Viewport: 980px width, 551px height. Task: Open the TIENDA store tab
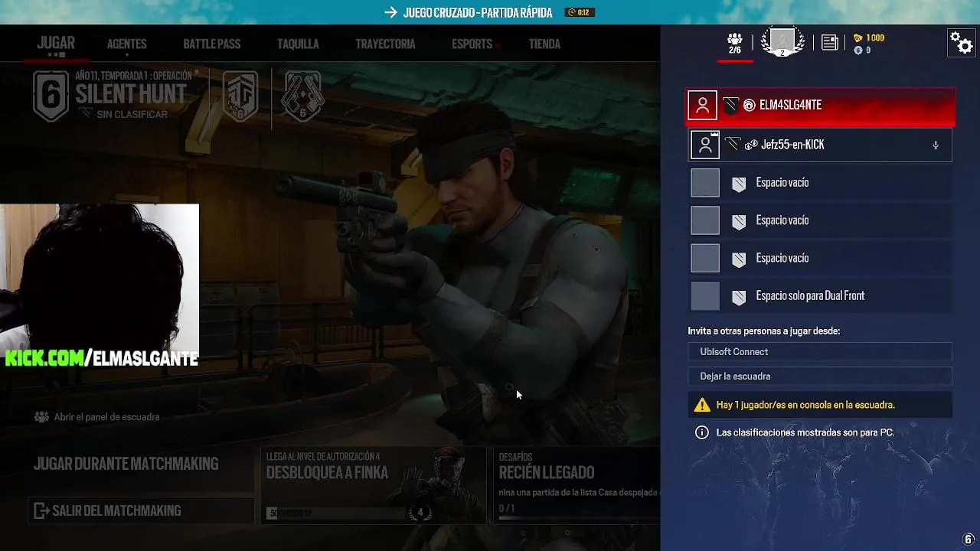pos(544,44)
